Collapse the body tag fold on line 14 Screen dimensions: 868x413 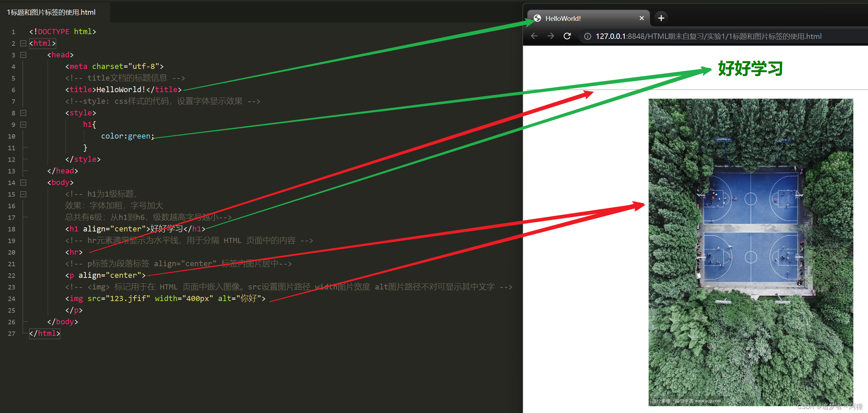pyautogui.click(x=23, y=183)
